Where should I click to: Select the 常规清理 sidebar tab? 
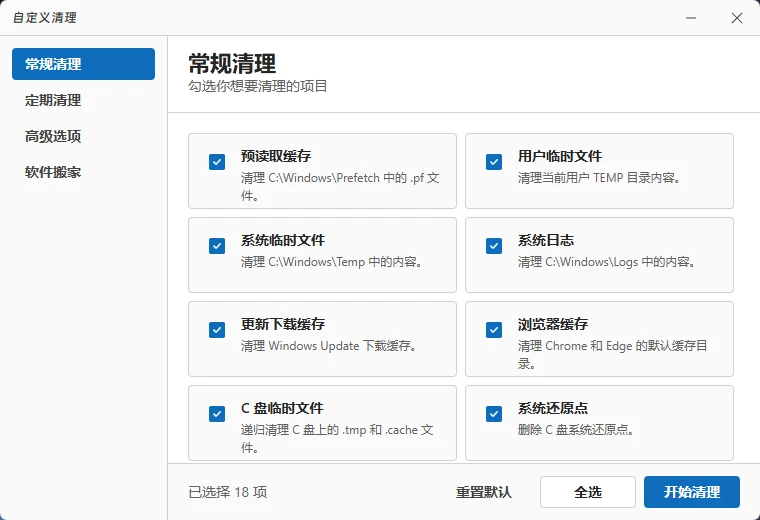[x=83, y=64]
